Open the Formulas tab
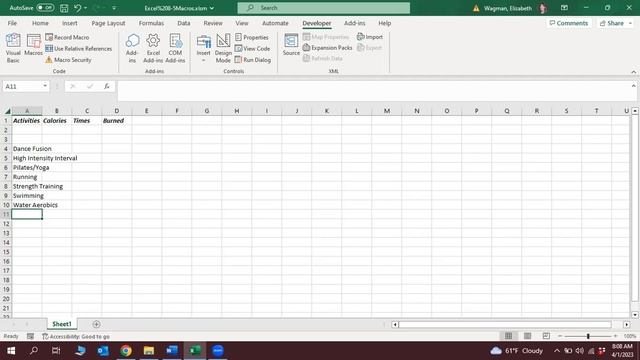This screenshot has width=640, height=360. click(151, 23)
